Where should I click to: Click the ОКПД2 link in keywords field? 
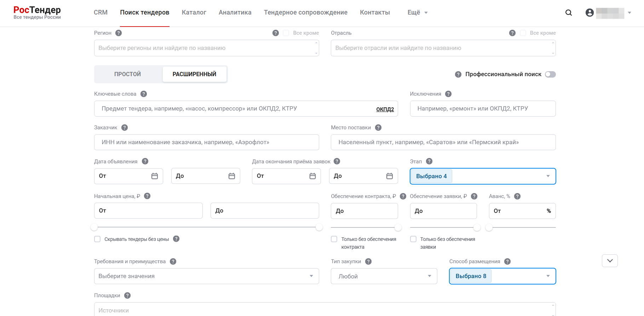click(385, 109)
